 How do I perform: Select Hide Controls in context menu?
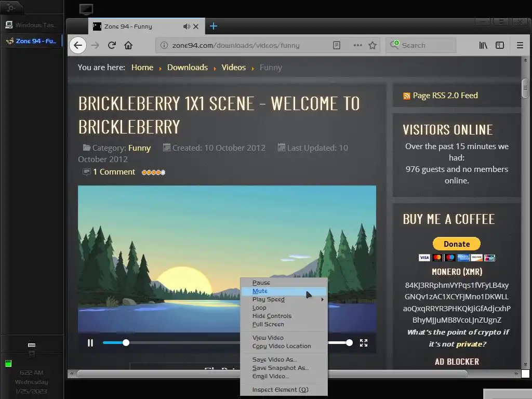pyautogui.click(x=284, y=316)
